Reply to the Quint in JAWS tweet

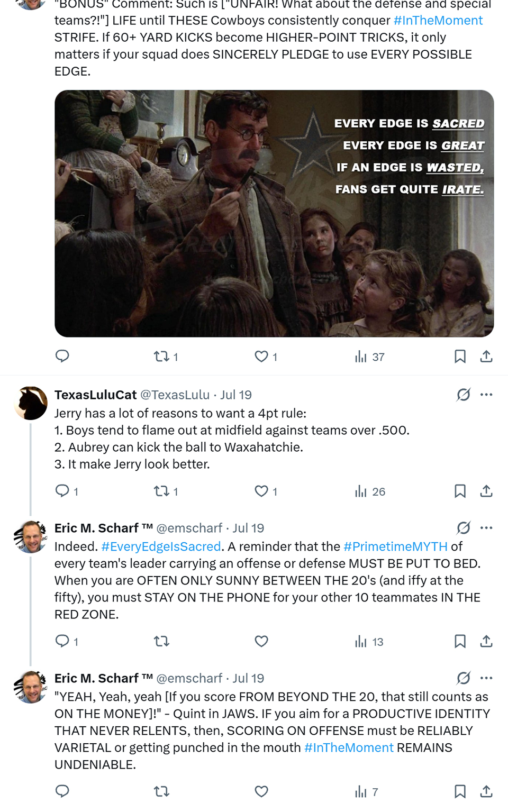click(62, 791)
